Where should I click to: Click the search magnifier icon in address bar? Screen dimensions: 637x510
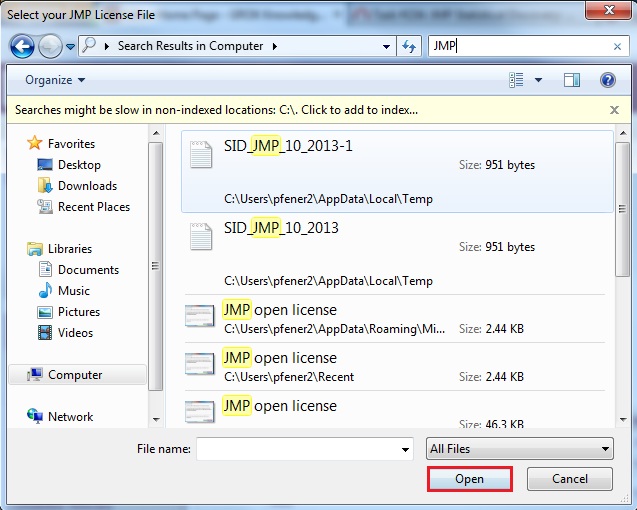coord(89,46)
